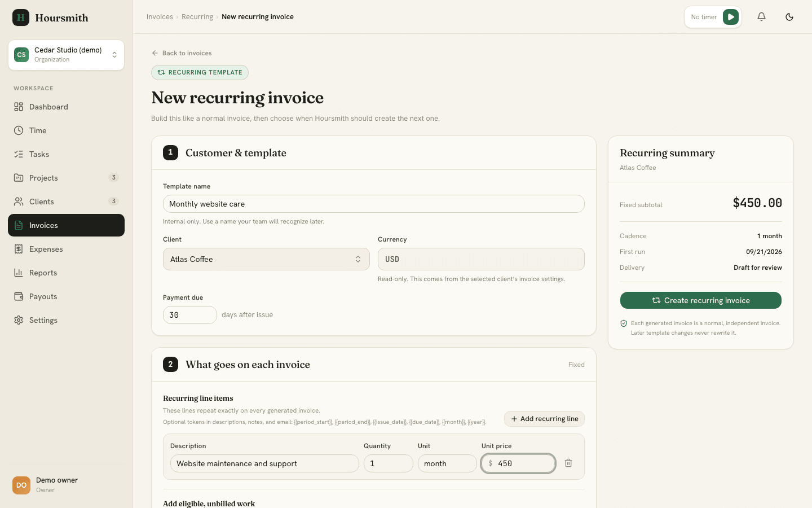Click the 09/21/2026 first run value

764,252
